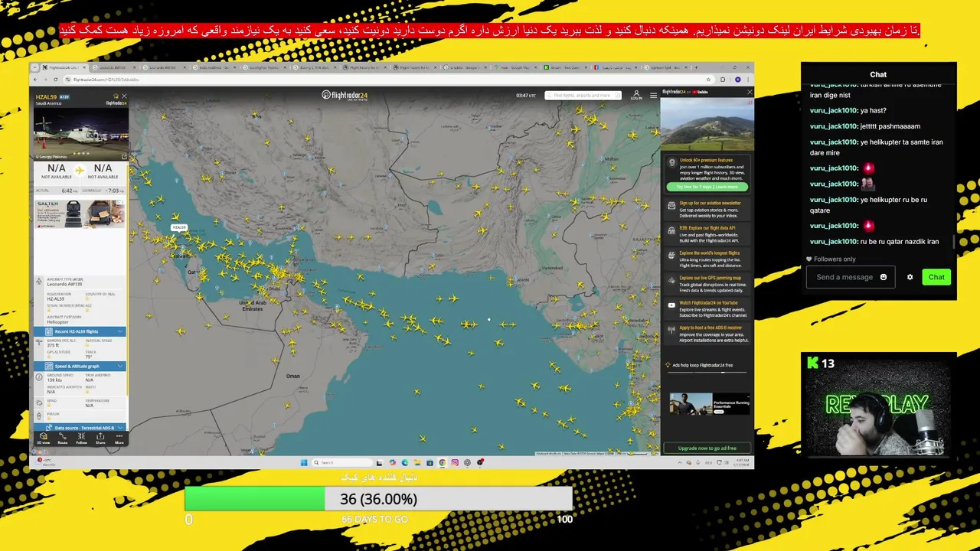Open the Share flight option
Screen dimensions: 980x551
coord(100,438)
